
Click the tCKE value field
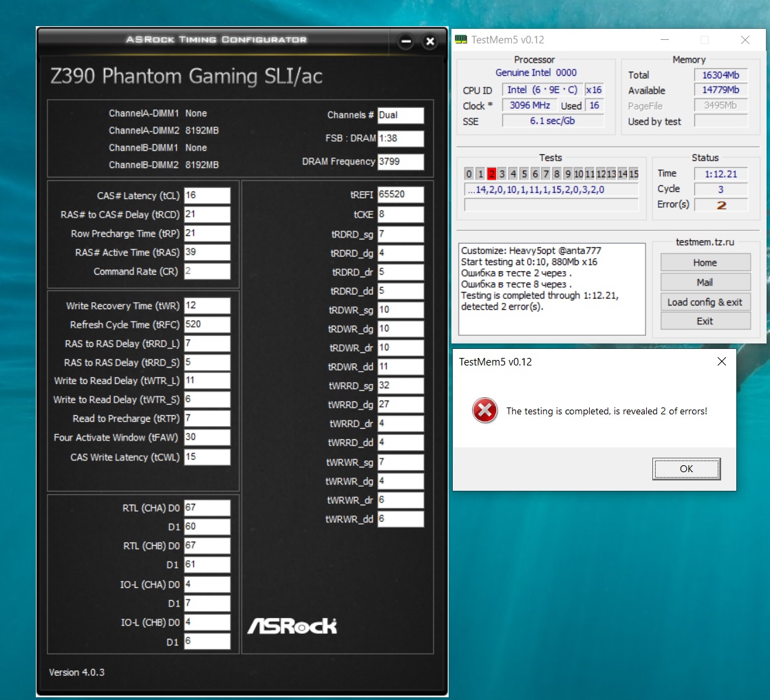[400, 214]
